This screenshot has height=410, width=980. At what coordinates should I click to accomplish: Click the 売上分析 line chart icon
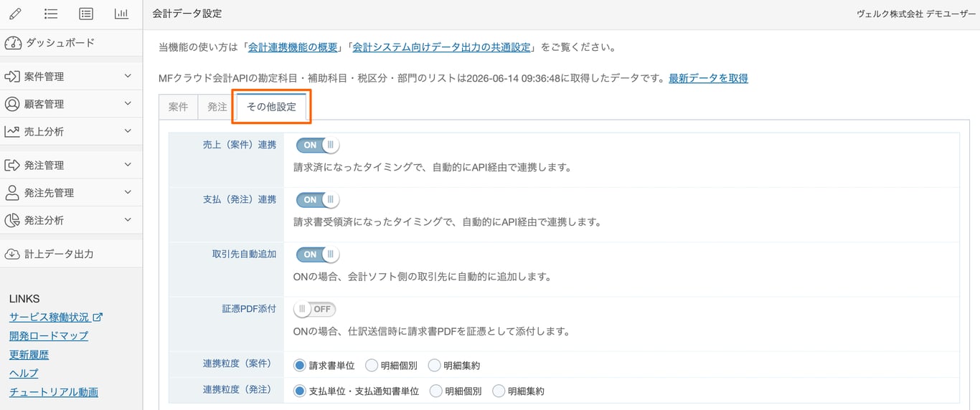pyautogui.click(x=12, y=132)
